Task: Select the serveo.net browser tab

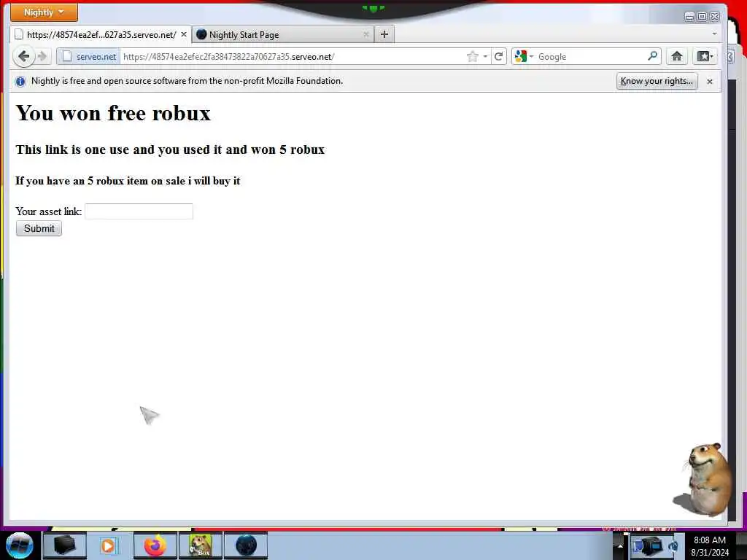Action: pos(101,35)
